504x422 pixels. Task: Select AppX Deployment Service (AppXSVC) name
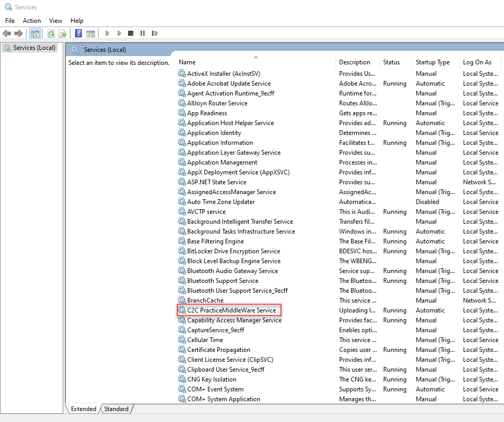(x=239, y=172)
